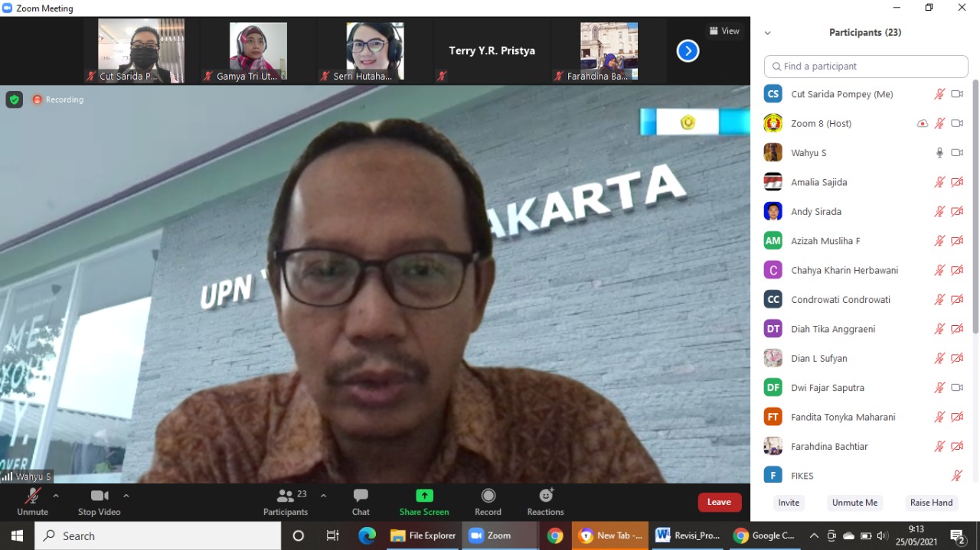The image size is (980, 550).
Task: Toggle microphone for Cut Sarida Pompey (Me)
Action: point(939,94)
